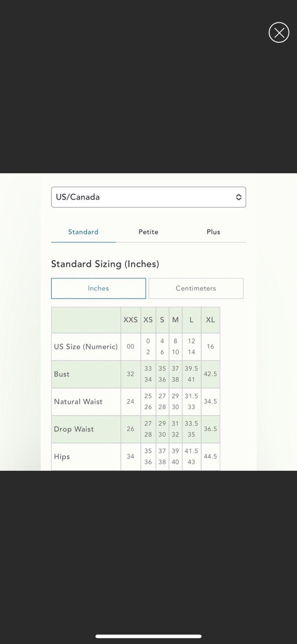The height and width of the screenshot is (644, 297).
Task: Click the dropdown arrows on region selector
Action: tap(238, 197)
